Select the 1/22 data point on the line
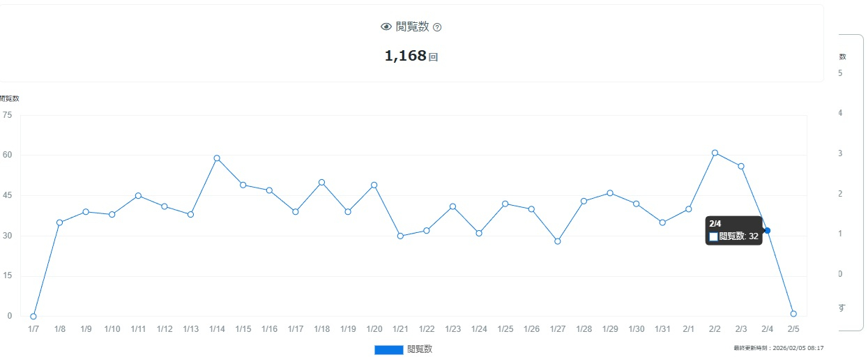 point(427,230)
